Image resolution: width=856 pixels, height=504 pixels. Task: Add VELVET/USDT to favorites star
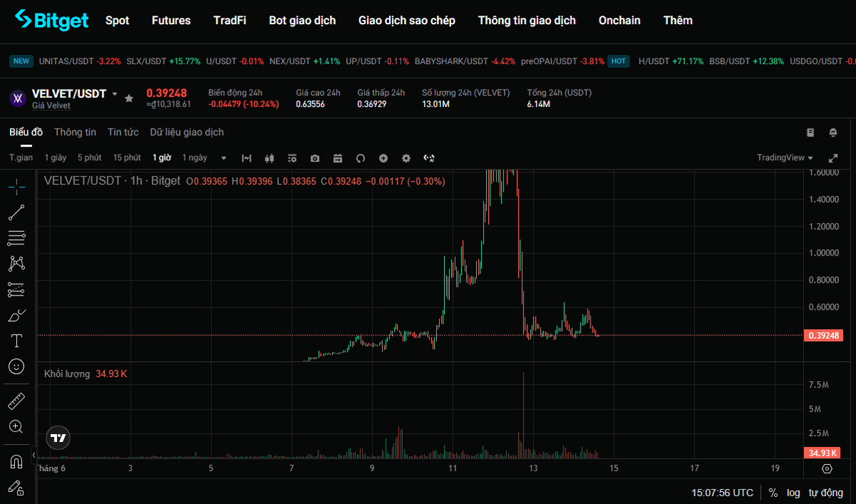129,99
